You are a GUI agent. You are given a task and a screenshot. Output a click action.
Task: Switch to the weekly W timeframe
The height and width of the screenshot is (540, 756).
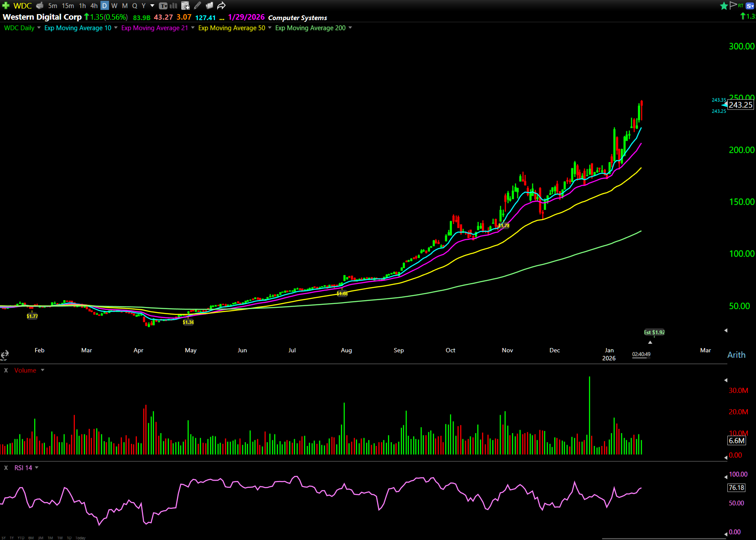(114, 6)
